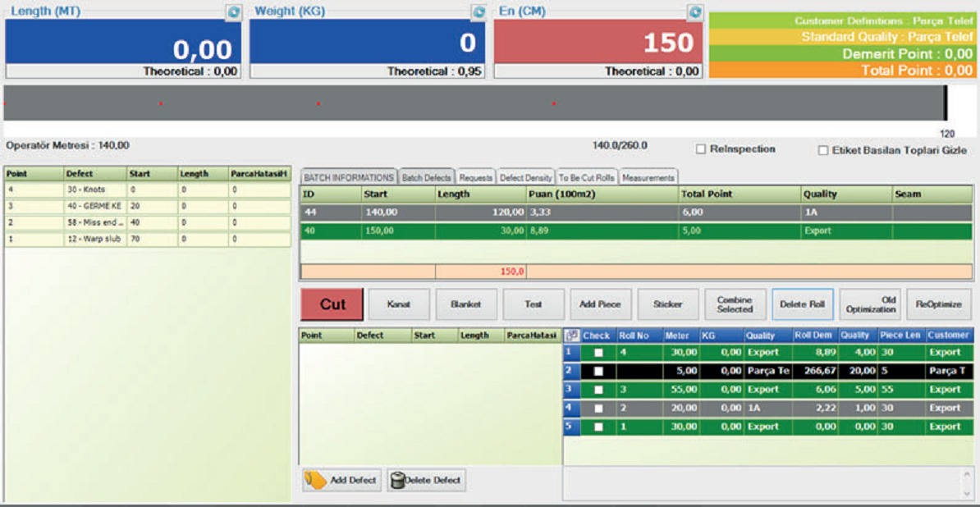Tick the Etiket Basilan Toplari Gizle checkbox

[823, 150]
